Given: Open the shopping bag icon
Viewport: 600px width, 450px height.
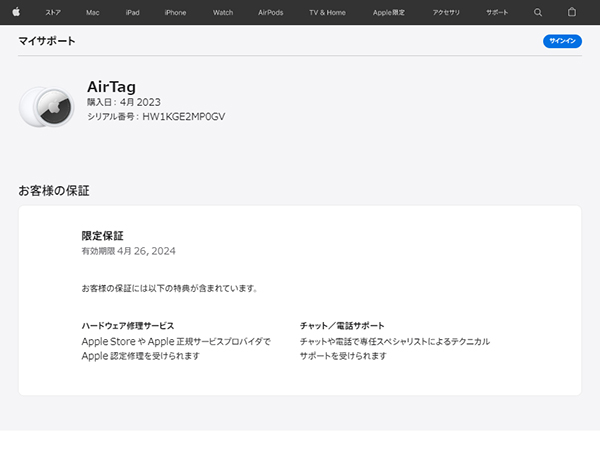Looking at the screenshot, I should 572,12.
